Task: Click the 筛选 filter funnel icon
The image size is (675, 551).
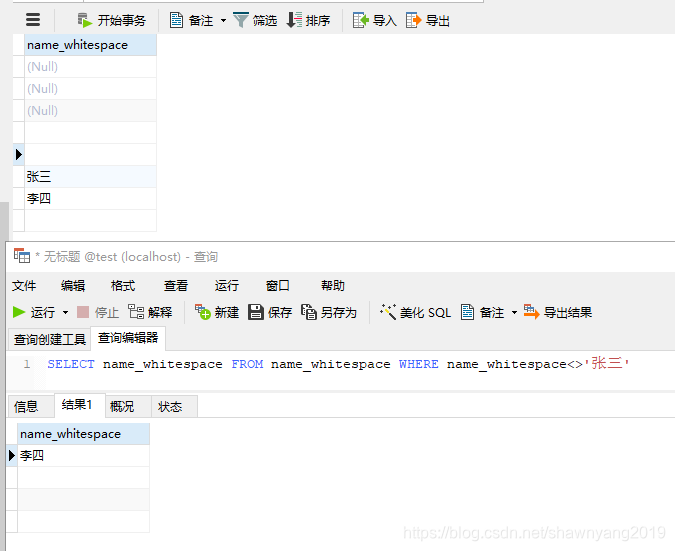Action: pos(241,20)
